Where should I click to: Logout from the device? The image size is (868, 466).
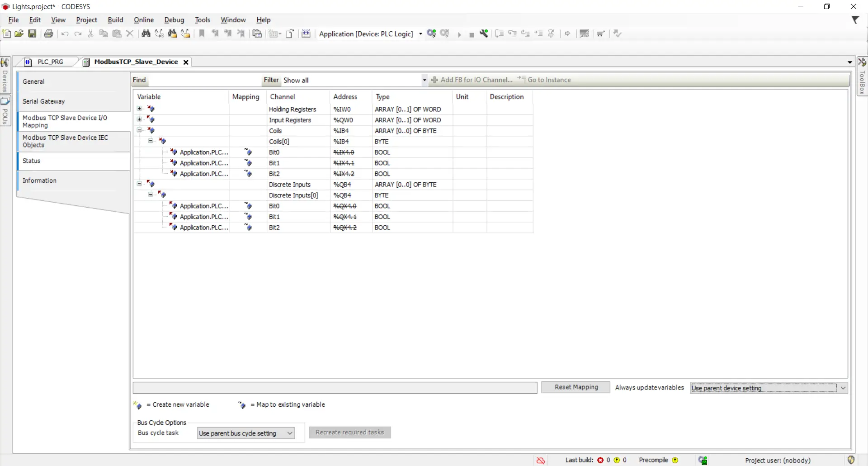click(445, 33)
